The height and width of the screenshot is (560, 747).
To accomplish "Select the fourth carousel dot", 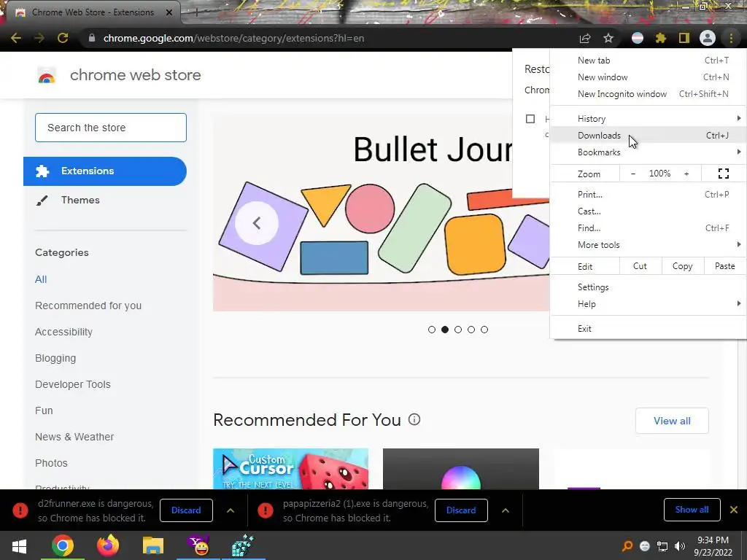I will coord(471,330).
